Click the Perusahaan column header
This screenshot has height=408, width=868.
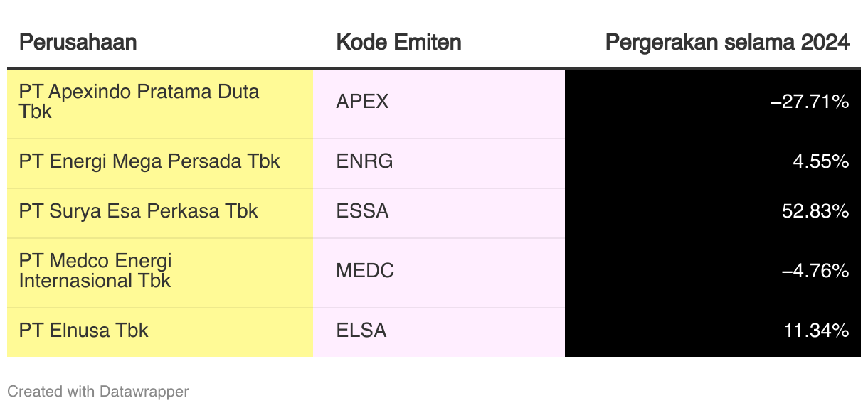coord(78,43)
